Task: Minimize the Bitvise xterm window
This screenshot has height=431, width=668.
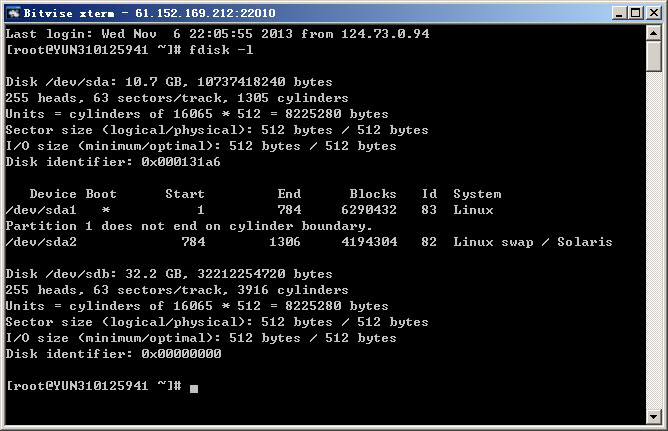Action: (620, 13)
